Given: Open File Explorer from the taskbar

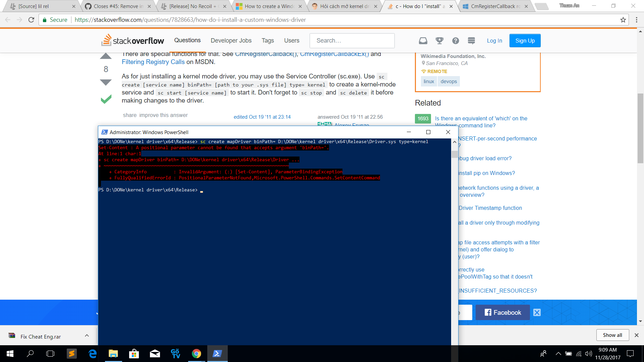Looking at the screenshot, I should (x=113, y=354).
